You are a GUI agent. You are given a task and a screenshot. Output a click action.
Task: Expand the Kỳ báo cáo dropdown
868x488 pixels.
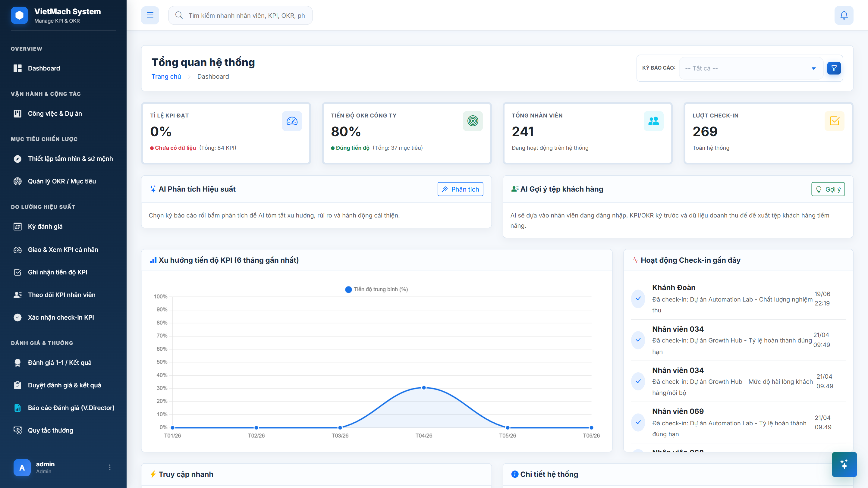[x=751, y=68]
